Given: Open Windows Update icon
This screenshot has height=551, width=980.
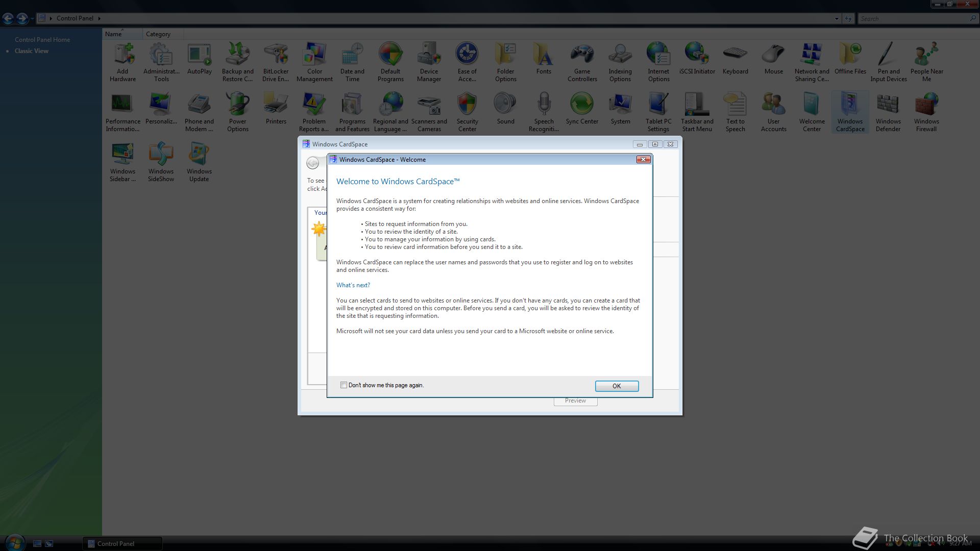Looking at the screenshot, I should tap(199, 162).
